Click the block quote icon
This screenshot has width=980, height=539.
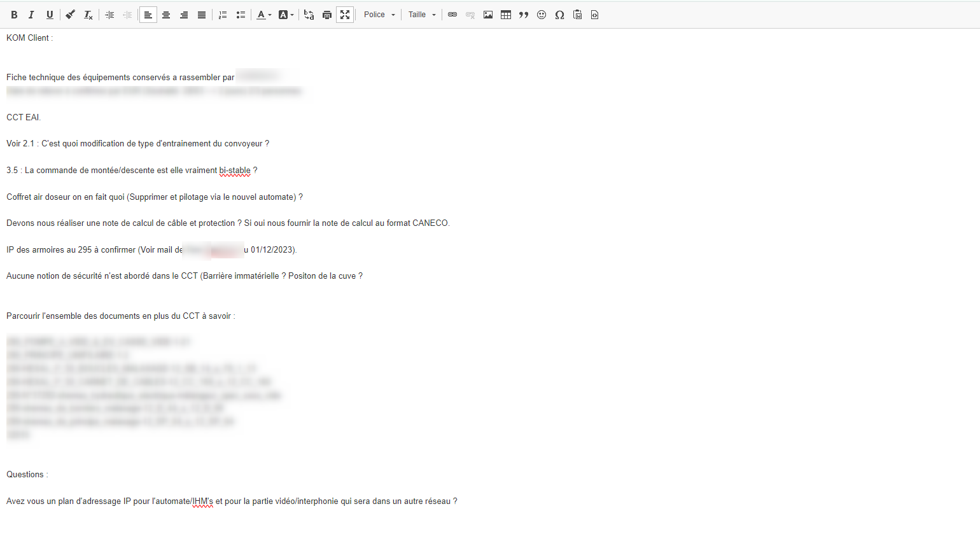[524, 15]
